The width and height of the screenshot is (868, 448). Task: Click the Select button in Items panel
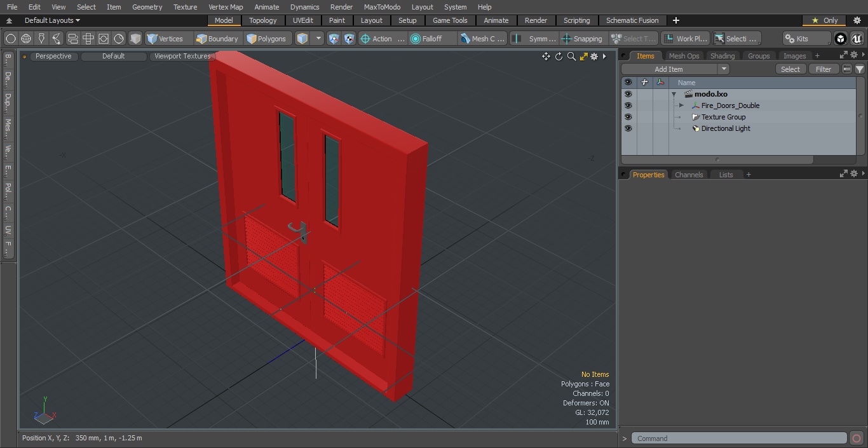[790, 69]
